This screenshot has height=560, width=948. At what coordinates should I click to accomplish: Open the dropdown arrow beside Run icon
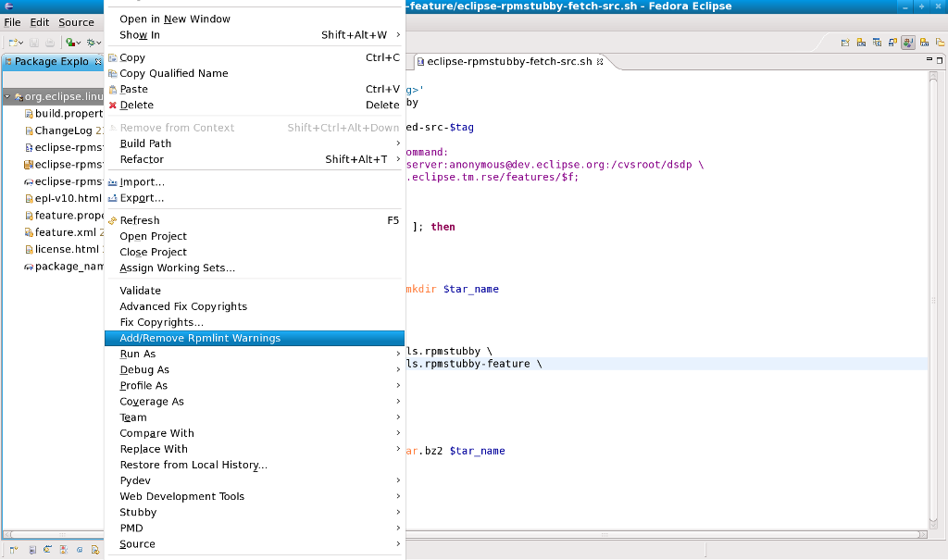point(79,43)
